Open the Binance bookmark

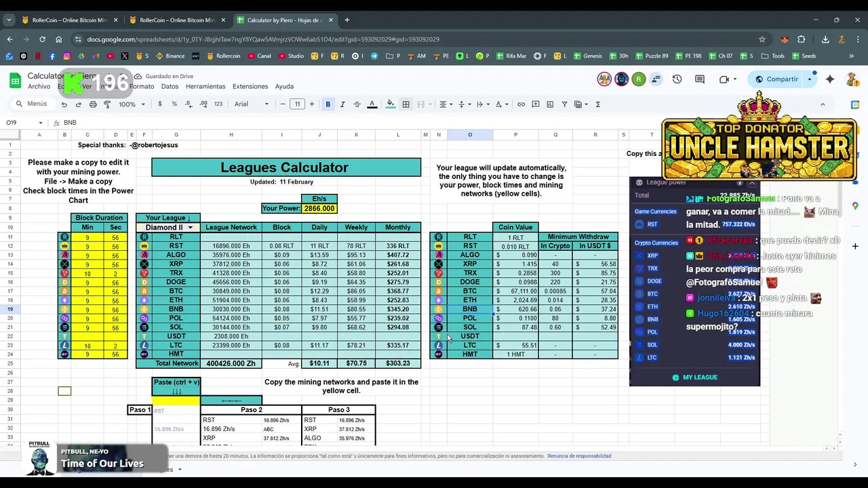pos(170,56)
